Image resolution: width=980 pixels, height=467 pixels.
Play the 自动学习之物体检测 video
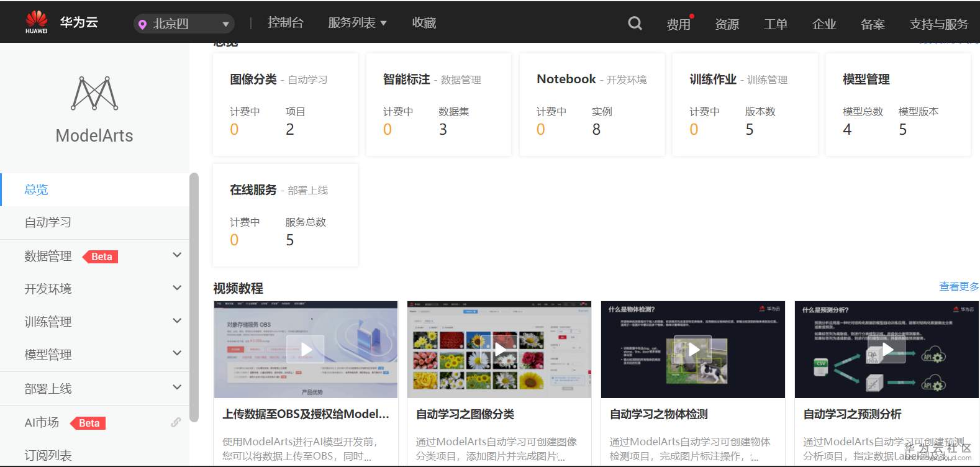click(693, 350)
